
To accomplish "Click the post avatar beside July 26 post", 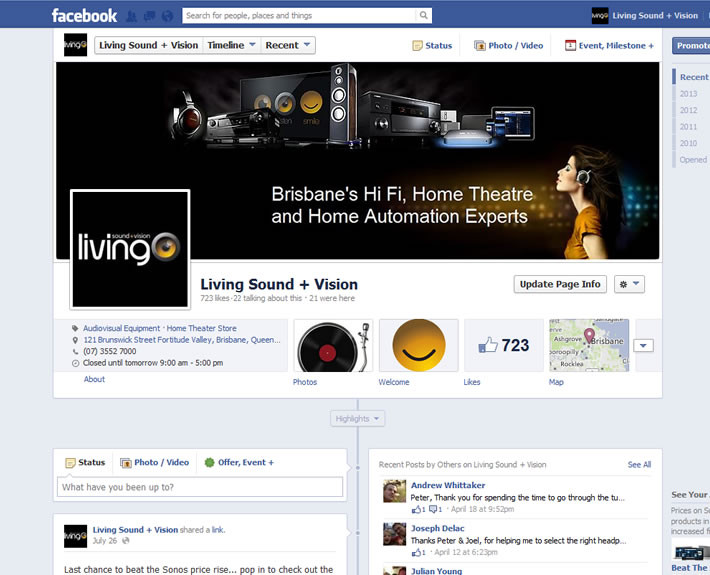I will [75, 536].
